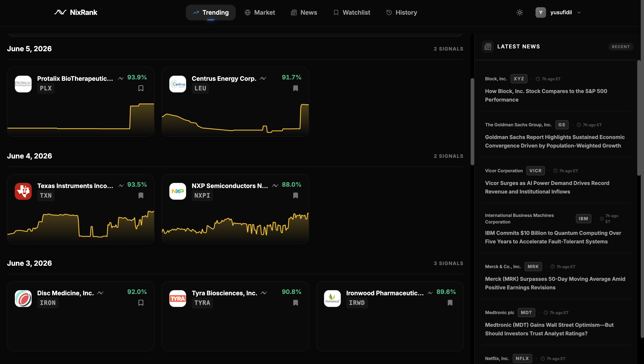
Task: Click the IRON ticker badge
Action: click(x=48, y=303)
